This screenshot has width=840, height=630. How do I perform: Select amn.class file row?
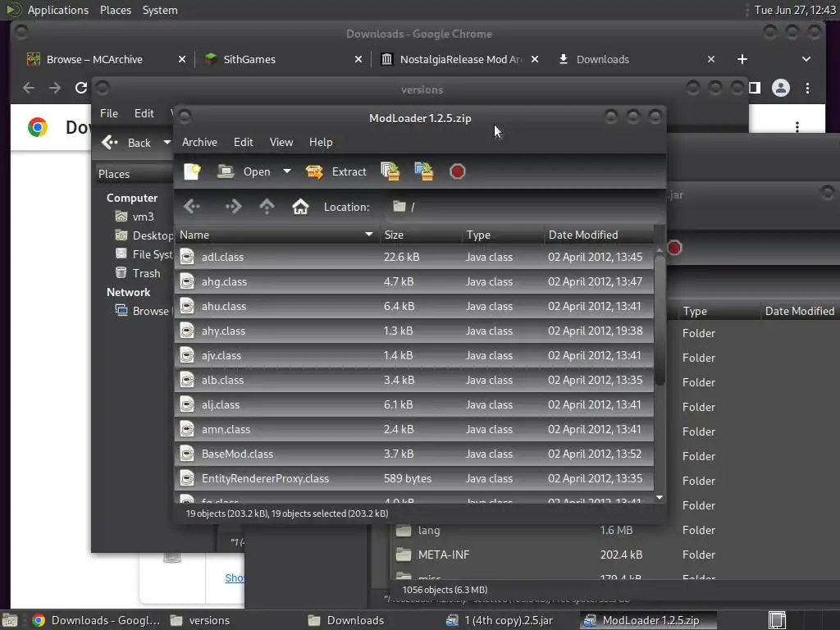tap(413, 429)
